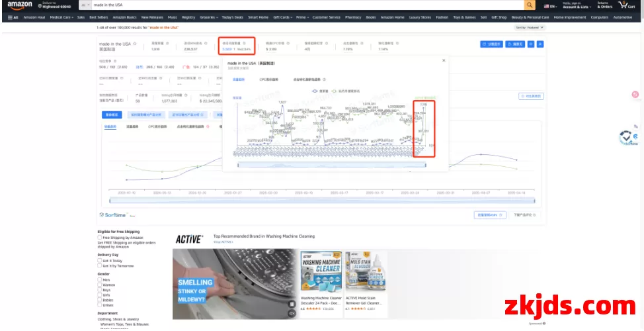The image size is (644, 331).
Task: Unmute the ACTIVE brand video
Action: coord(292,313)
